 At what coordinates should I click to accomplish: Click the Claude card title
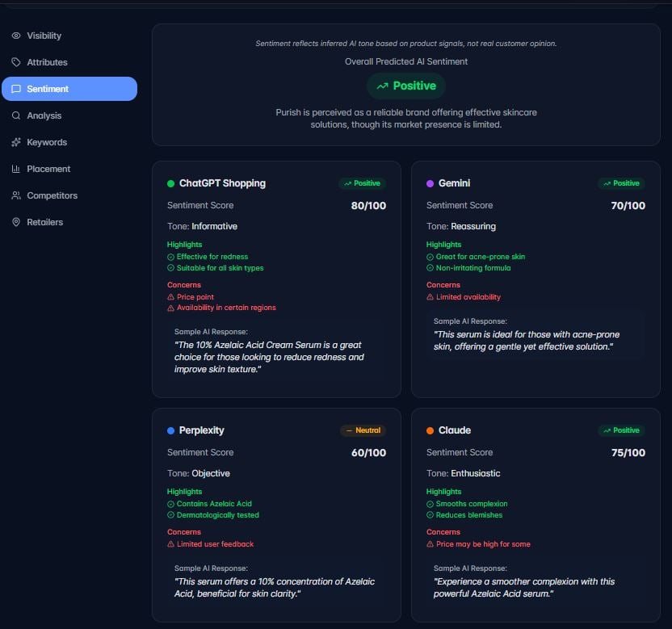coord(455,430)
